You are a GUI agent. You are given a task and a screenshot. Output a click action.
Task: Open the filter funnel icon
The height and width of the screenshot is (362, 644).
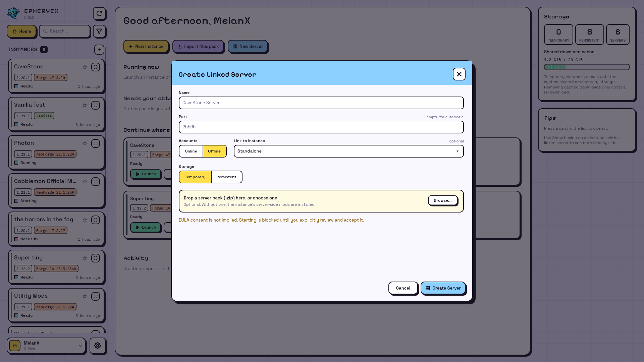(x=99, y=32)
